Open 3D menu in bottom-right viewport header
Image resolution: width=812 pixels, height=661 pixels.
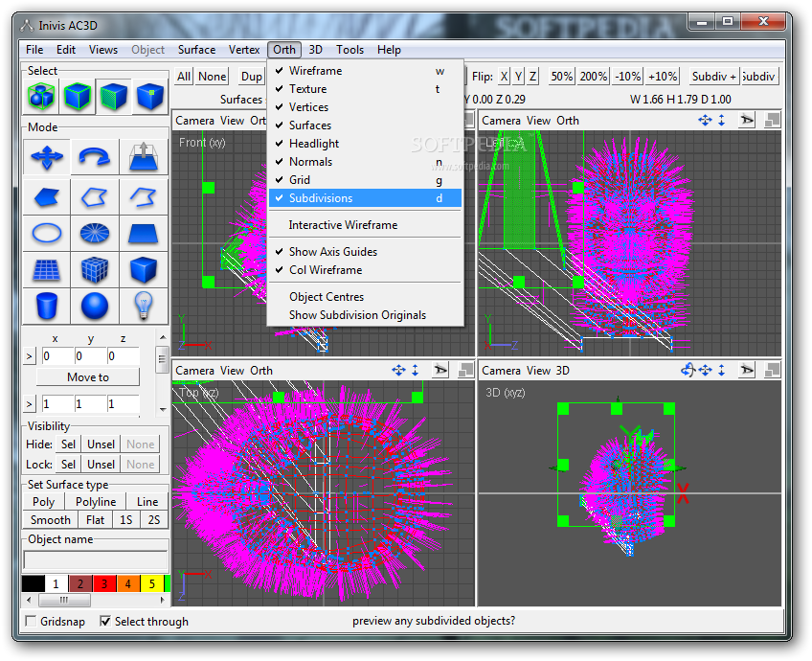tap(562, 371)
